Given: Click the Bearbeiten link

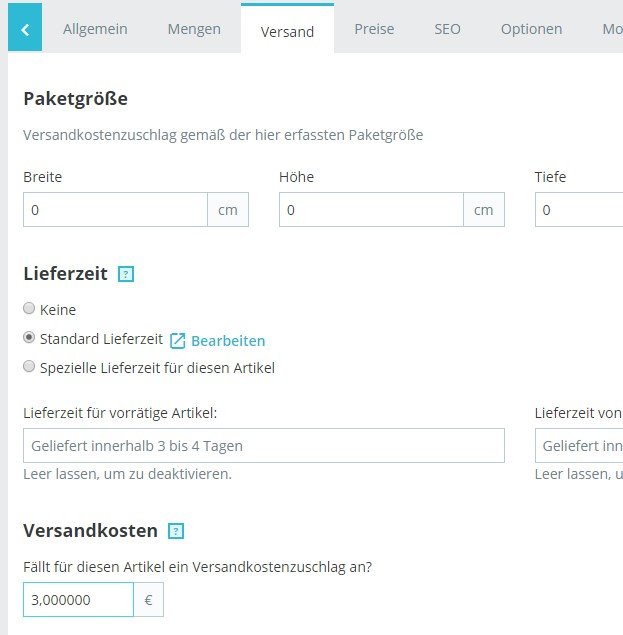Looking at the screenshot, I should coord(228,341).
